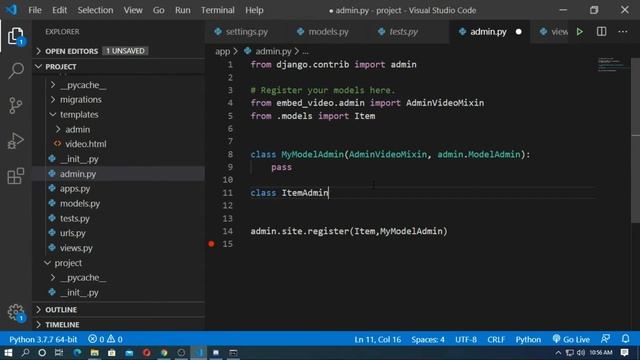Open the Terminal menu
Viewport: 640px width, 360px height.
(x=218, y=10)
